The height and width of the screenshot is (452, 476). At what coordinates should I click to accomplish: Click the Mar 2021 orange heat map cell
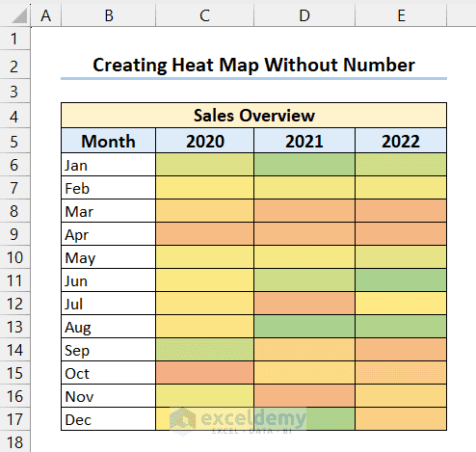tap(304, 211)
